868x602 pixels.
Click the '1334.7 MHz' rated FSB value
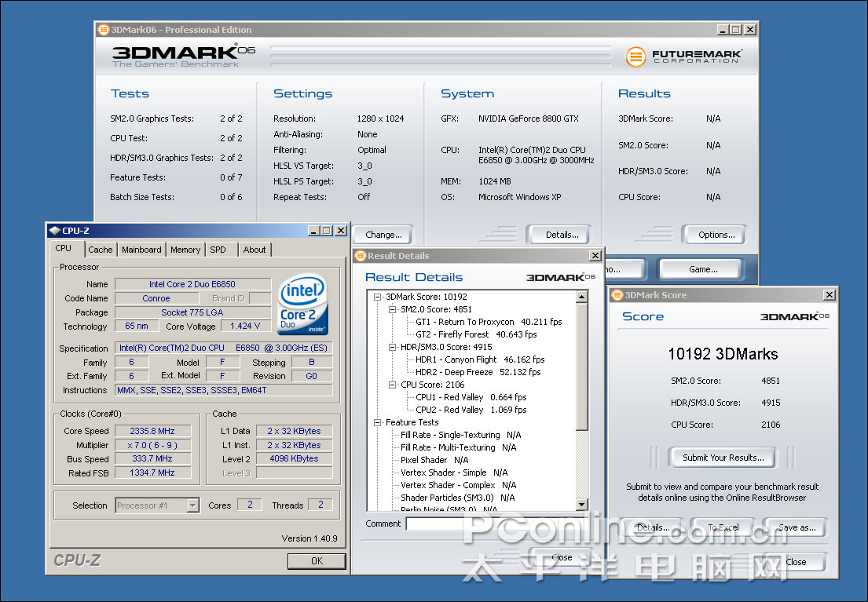tap(152, 472)
